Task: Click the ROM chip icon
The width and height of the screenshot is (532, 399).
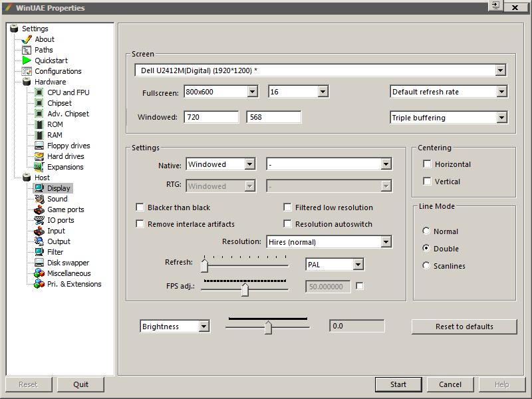Action: pos(39,124)
